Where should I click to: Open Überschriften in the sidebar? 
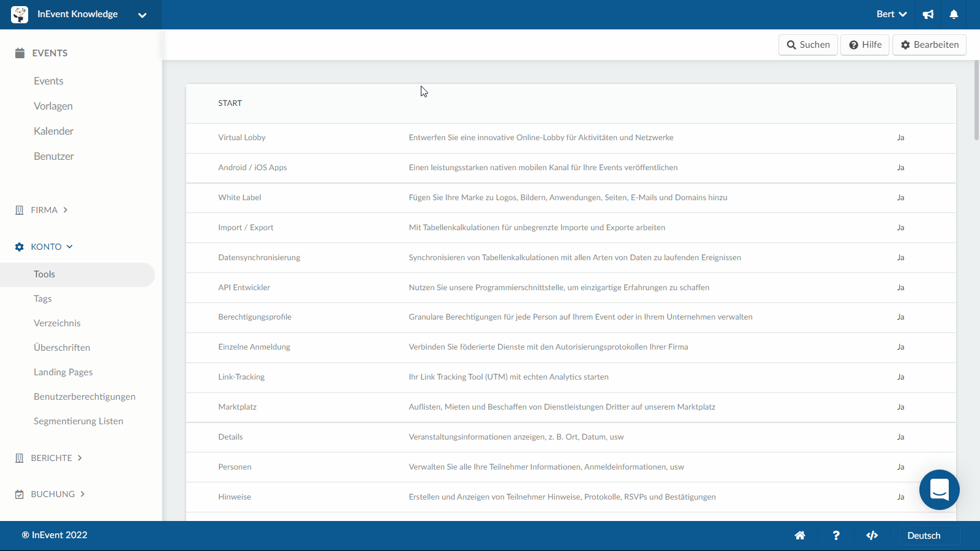[x=62, y=348]
